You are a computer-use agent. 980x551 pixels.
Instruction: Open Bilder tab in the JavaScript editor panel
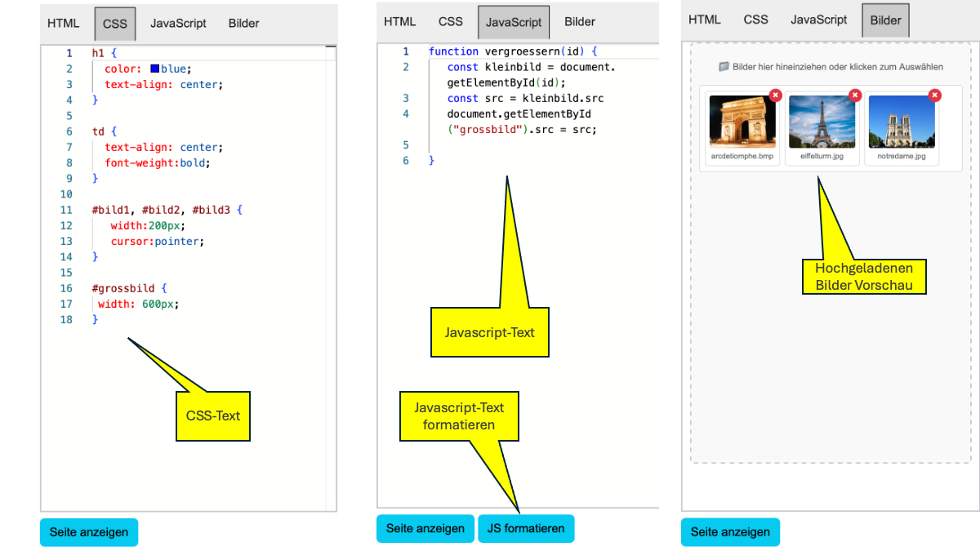pos(580,22)
